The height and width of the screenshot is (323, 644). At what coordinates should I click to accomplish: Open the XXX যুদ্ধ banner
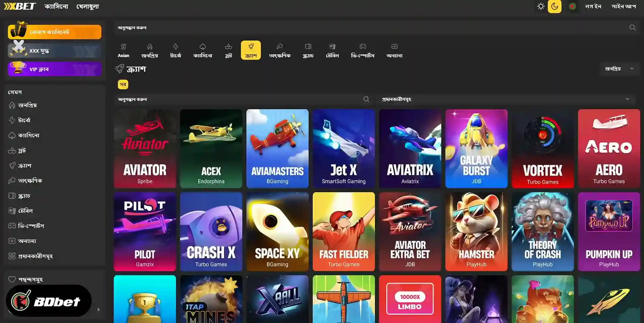(x=55, y=51)
